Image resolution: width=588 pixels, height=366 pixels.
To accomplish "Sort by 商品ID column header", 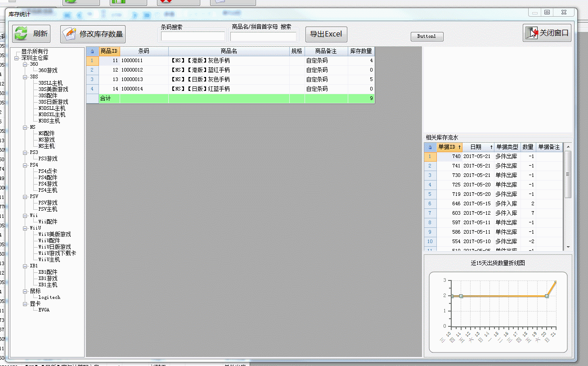I will [109, 51].
